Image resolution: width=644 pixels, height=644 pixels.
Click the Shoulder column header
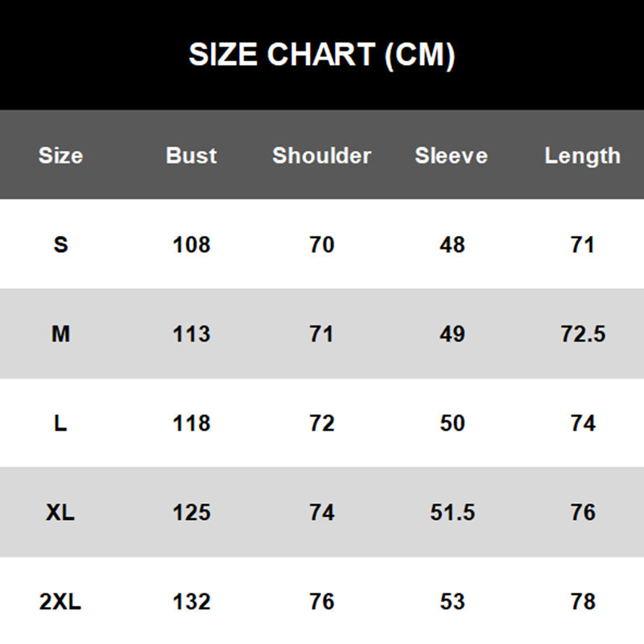click(322, 155)
